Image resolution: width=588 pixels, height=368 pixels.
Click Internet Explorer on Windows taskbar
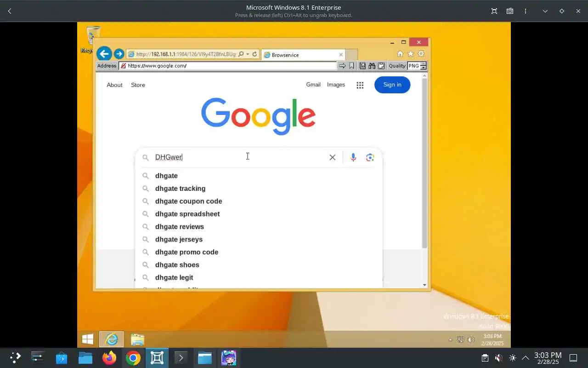(112, 339)
